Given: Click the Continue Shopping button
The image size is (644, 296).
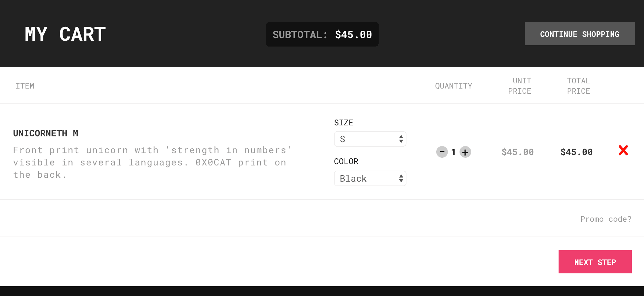Looking at the screenshot, I should point(580,34).
